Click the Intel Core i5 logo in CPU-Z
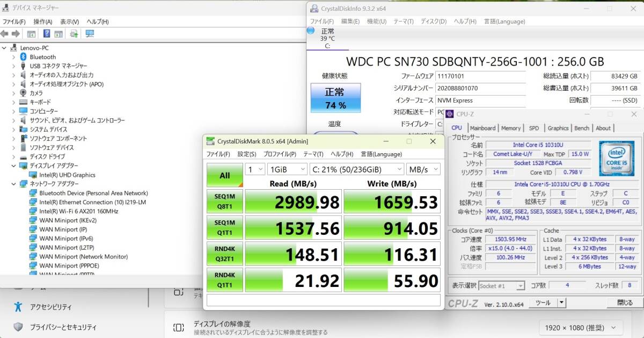Screen dimensions: 644x338 [x=616, y=158]
